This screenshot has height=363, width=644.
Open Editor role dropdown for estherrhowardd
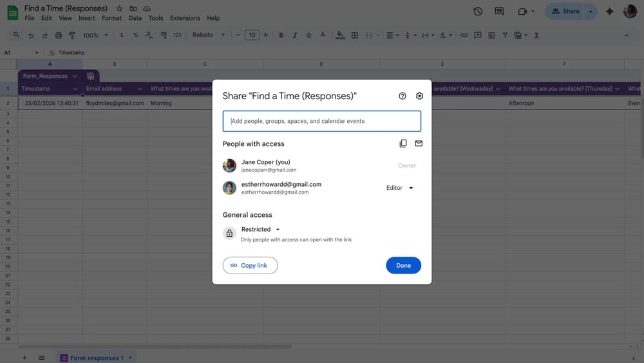[400, 188]
